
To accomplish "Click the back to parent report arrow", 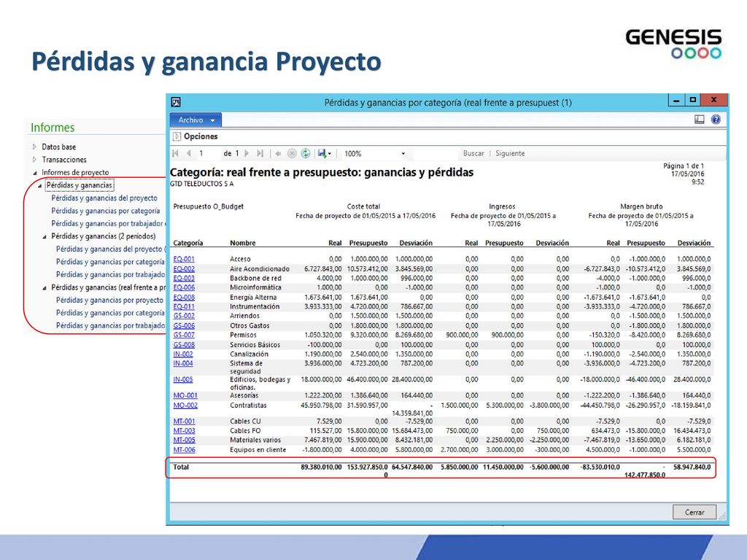I will [x=278, y=153].
